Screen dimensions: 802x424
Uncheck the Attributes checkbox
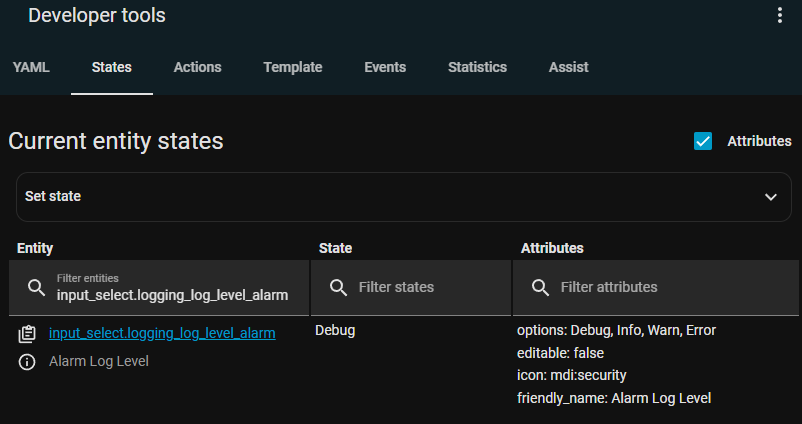[703, 141]
